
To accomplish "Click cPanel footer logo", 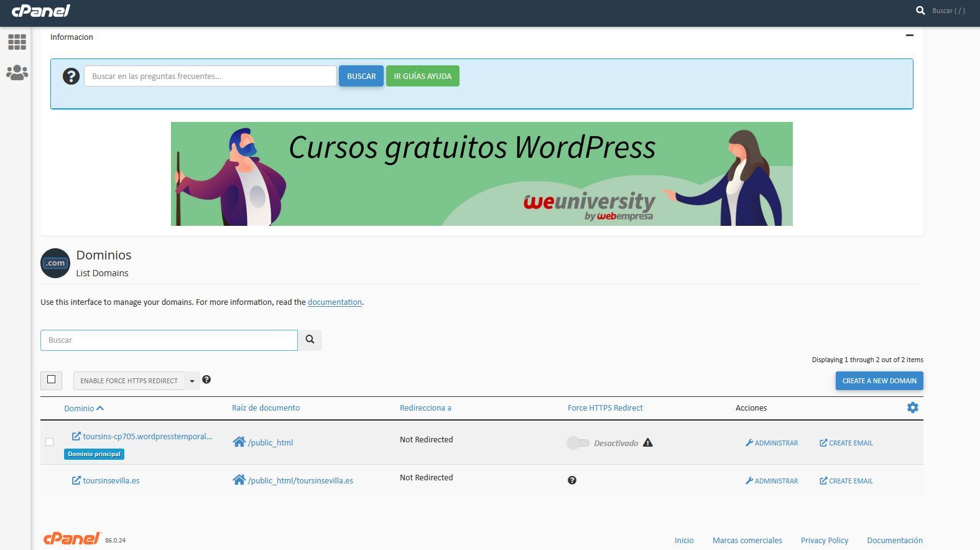I will pos(72,539).
